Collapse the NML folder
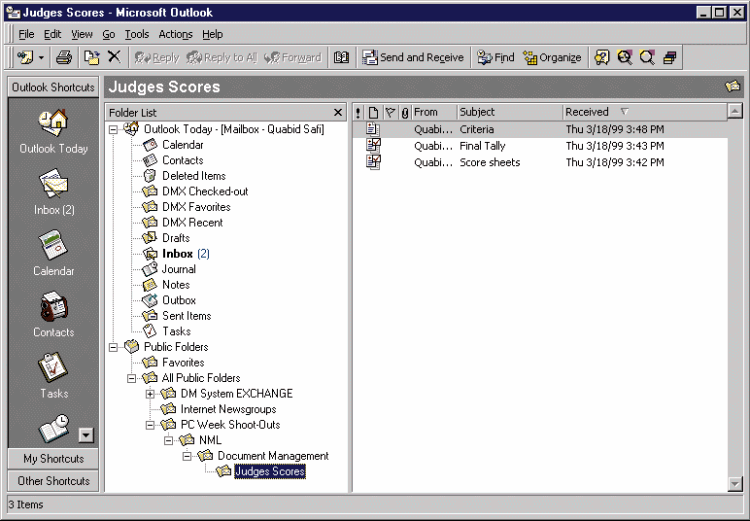Screen dimensions: 750x521 (168, 441)
